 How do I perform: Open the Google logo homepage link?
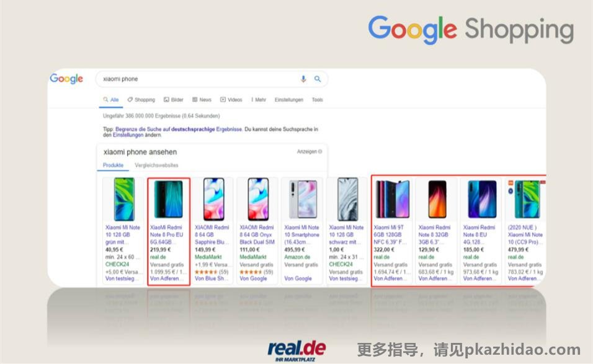[x=66, y=79]
